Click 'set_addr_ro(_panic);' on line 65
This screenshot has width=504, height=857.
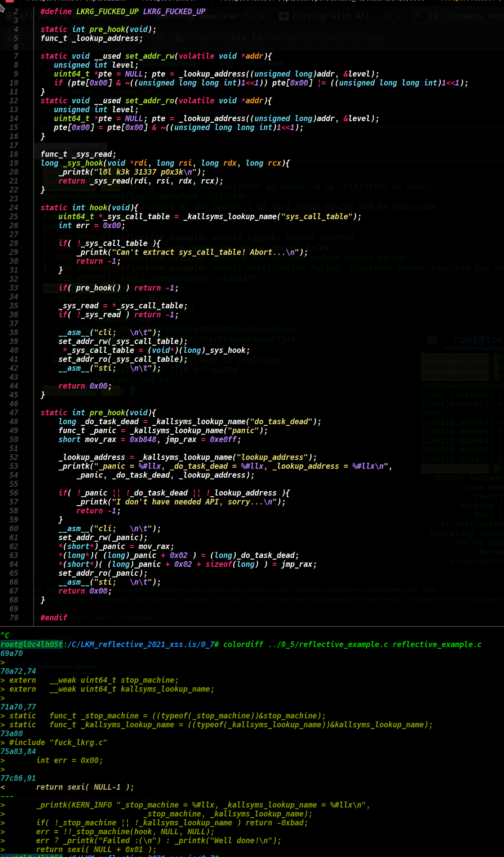pyautogui.click(x=103, y=573)
